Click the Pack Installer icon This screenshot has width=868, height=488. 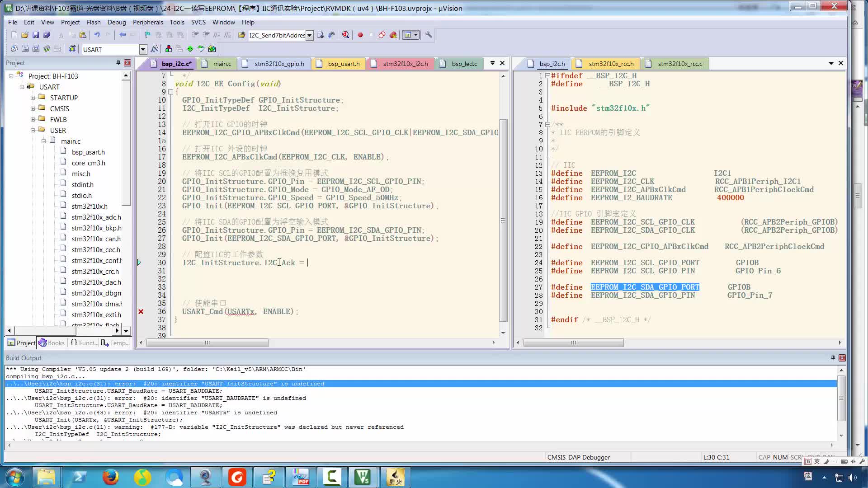point(212,49)
